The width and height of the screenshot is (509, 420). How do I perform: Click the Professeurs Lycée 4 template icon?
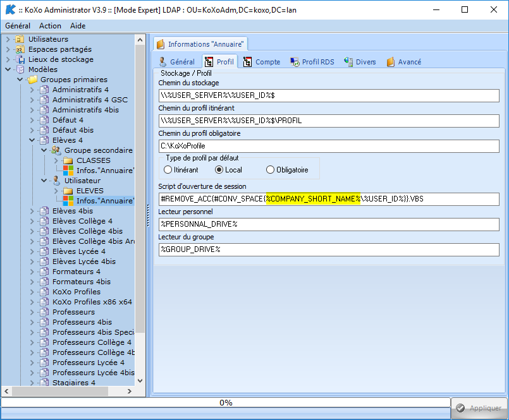[x=44, y=363]
